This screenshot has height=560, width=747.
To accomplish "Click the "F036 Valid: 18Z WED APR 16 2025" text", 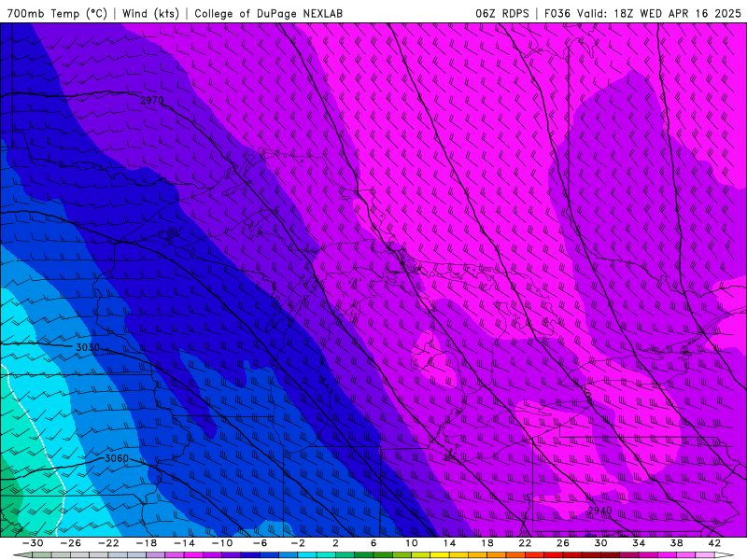I will tap(642, 13).
